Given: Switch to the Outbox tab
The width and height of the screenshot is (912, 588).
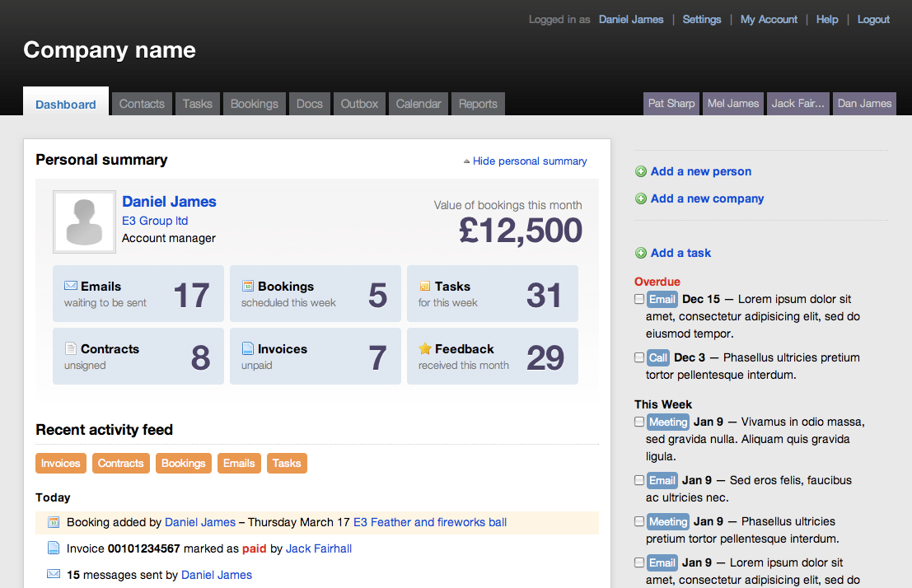Looking at the screenshot, I should pos(359,104).
